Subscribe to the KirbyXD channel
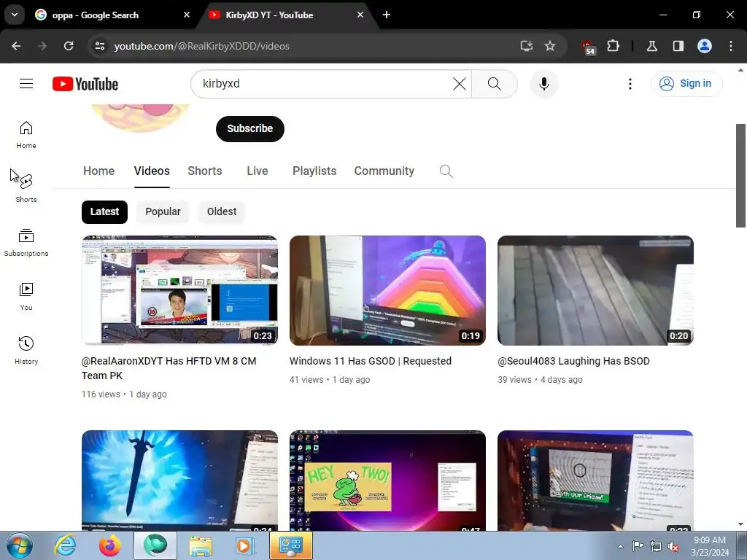Viewport: 747px width, 560px height. [249, 128]
